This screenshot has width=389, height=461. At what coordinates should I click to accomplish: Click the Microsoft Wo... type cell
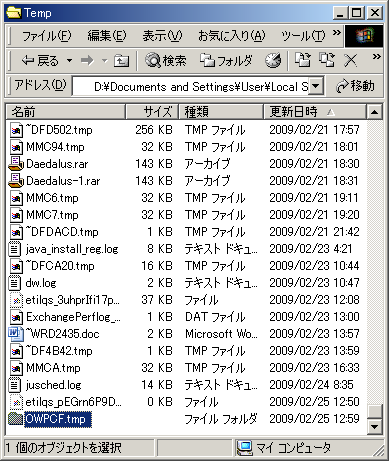(x=221, y=334)
